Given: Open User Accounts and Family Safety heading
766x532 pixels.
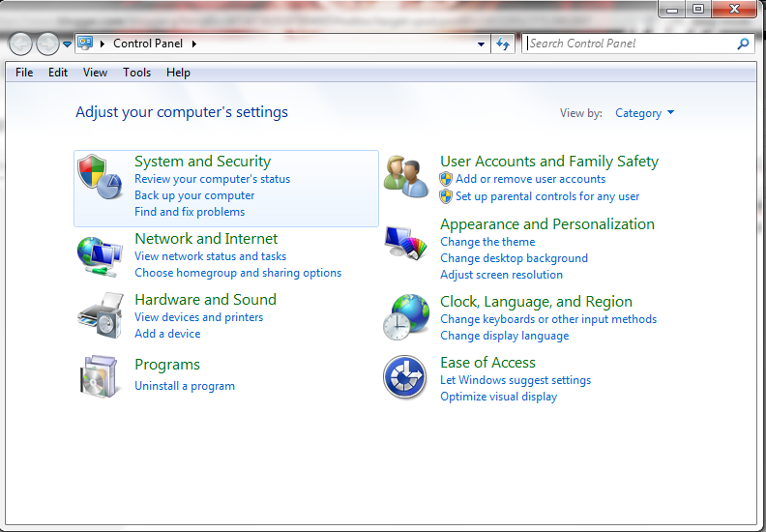Looking at the screenshot, I should pyautogui.click(x=549, y=162).
